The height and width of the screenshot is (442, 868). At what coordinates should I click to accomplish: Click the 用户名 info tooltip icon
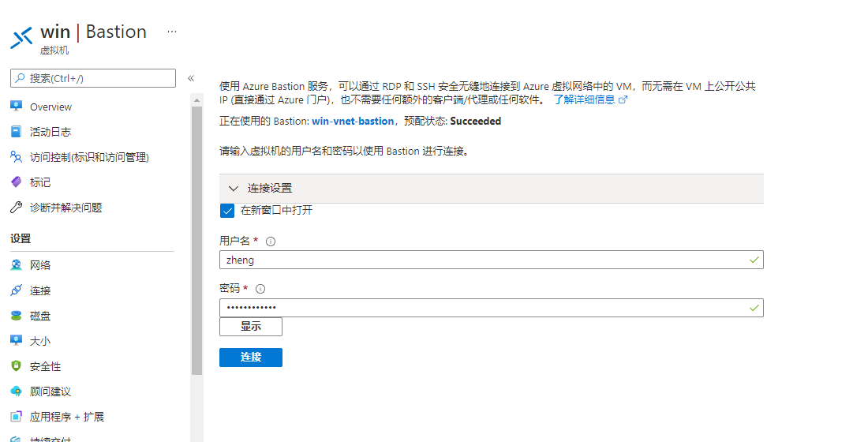click(x=271, y=242)
